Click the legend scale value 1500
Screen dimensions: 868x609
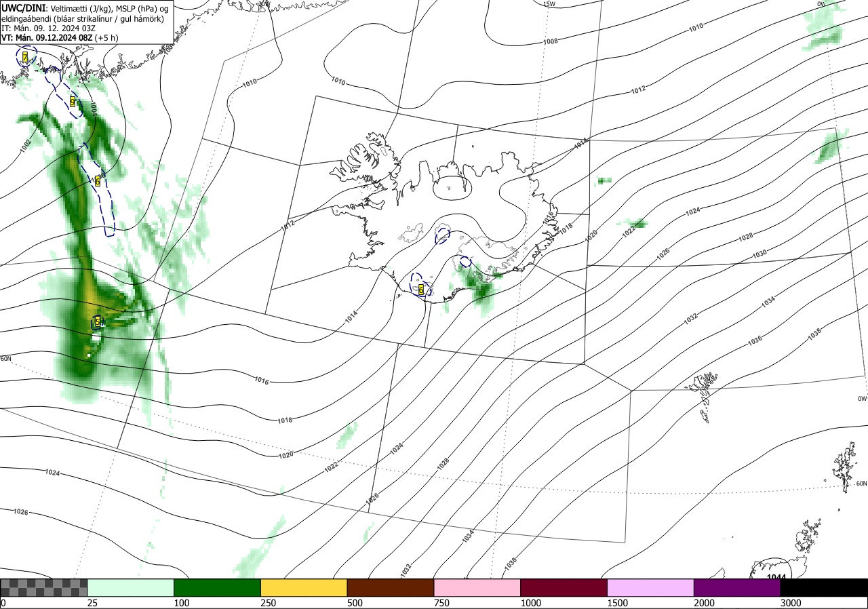click(x=618, y=603)
